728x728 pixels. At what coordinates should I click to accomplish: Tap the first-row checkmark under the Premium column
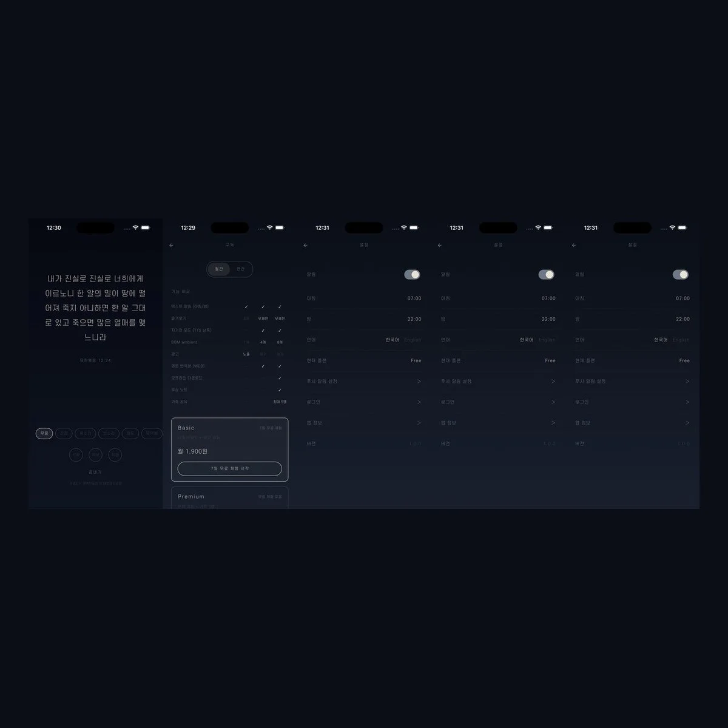280,307
